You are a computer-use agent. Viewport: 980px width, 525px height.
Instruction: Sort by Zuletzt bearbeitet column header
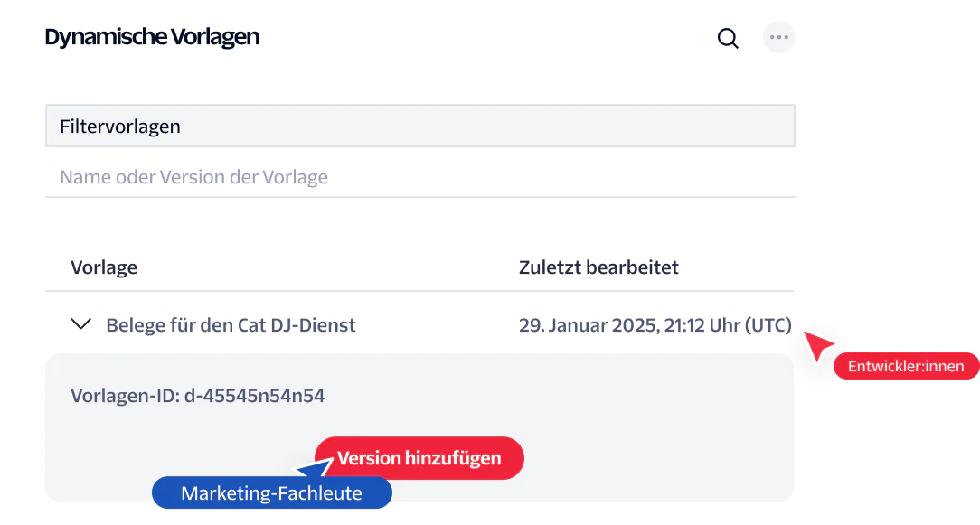coord(598,267)
